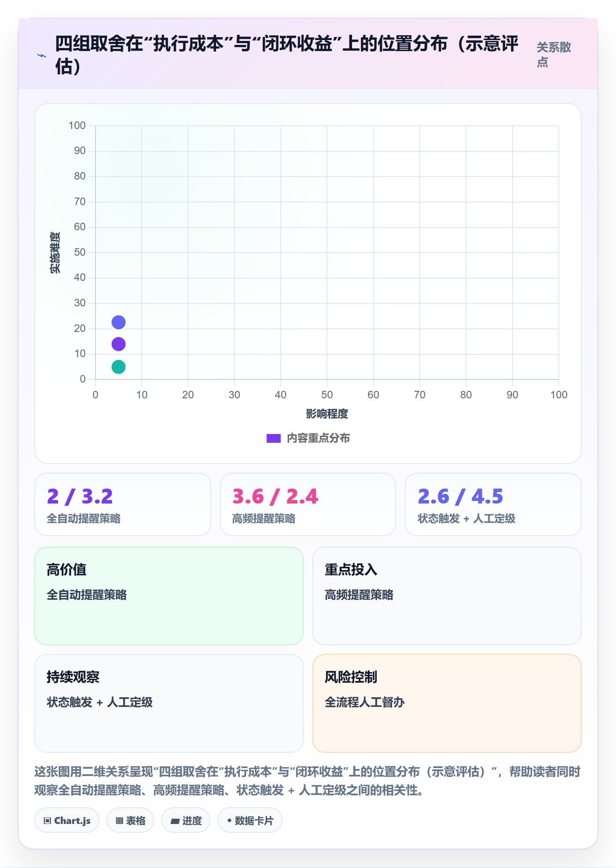Click the 表格 tag chip

point(130,820)
